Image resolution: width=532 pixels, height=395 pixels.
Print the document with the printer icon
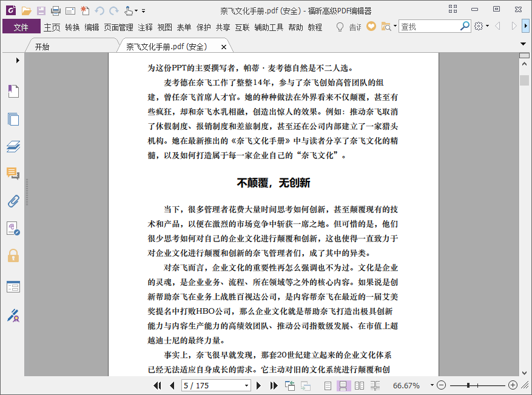[56, 11]
